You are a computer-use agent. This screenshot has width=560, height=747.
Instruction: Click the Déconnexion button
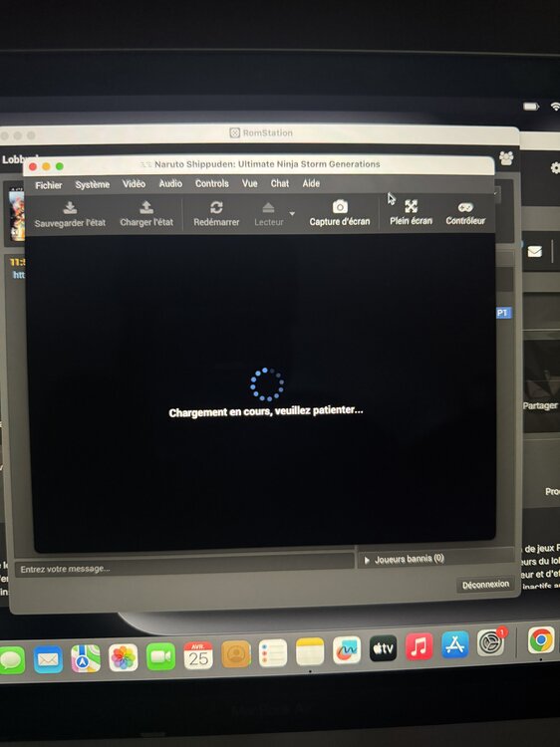click(485, 584)
